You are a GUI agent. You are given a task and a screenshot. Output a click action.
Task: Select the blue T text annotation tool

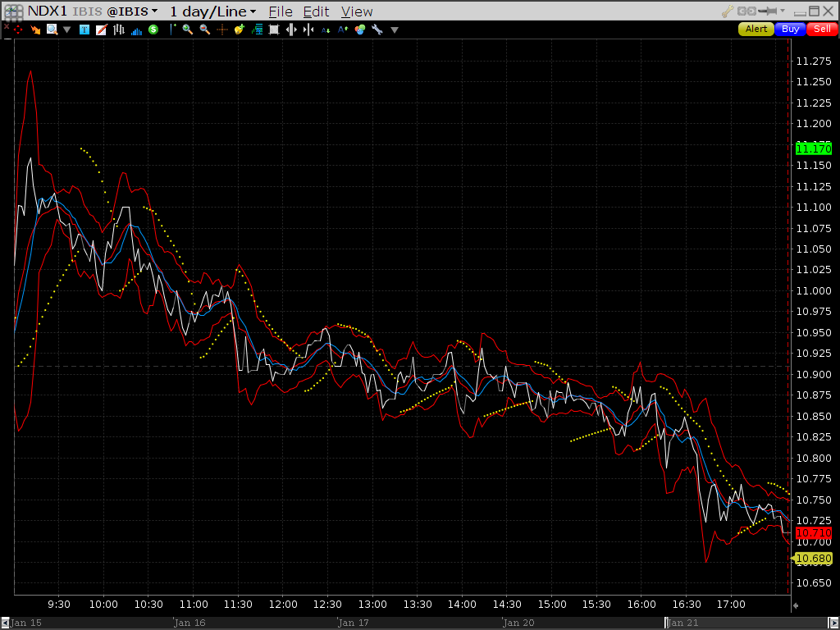84,30
